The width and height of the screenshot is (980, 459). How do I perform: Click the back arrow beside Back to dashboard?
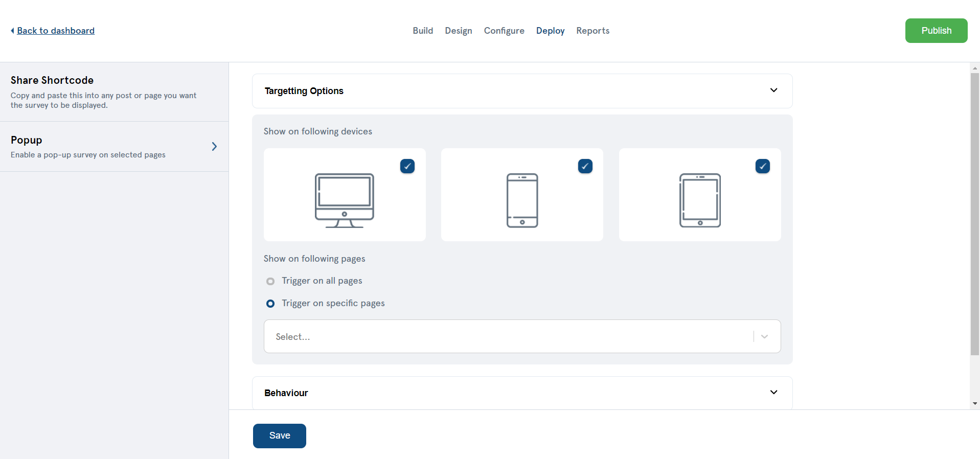pos(12,31)
